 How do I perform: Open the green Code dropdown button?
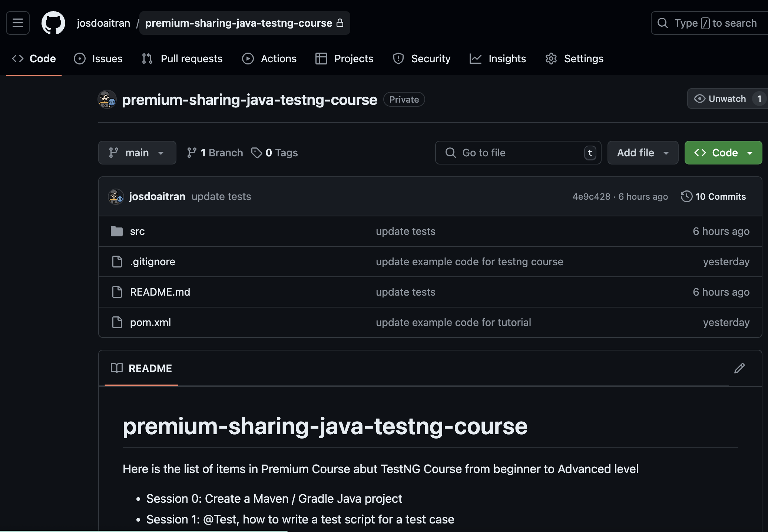pyautogui.click(x=723, y=153)
